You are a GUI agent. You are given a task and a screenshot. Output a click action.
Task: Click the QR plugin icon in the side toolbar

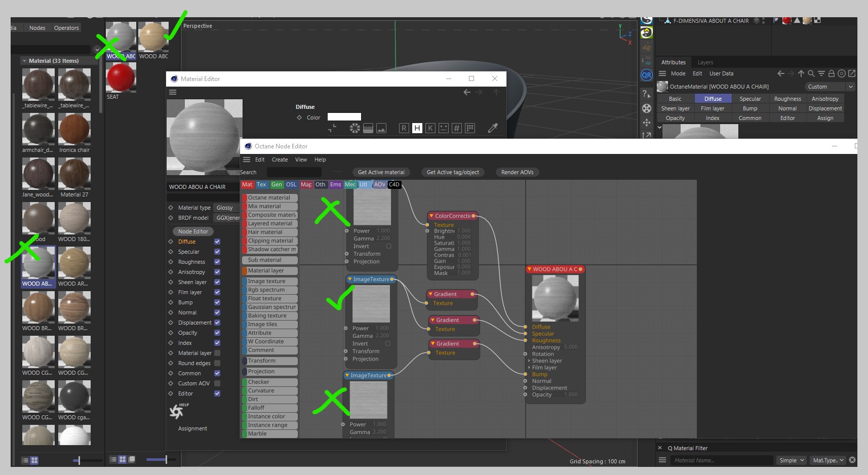(x=647, y=75)
